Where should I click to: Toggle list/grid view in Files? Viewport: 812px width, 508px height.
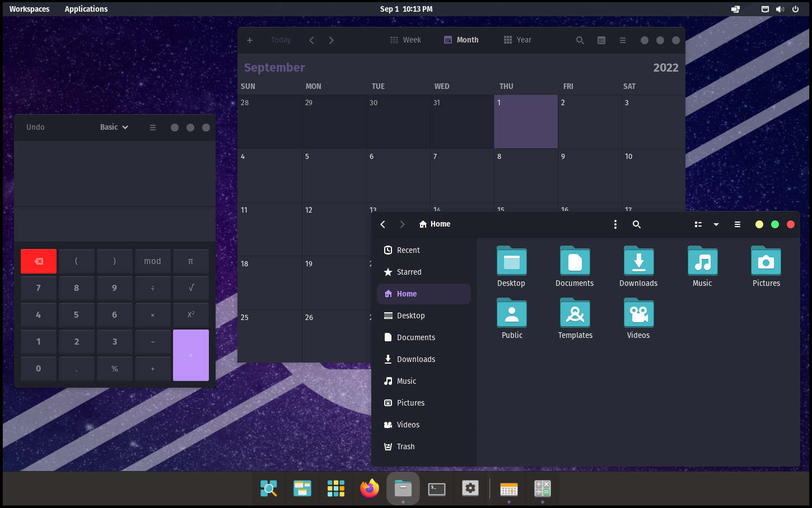[698, 224]
